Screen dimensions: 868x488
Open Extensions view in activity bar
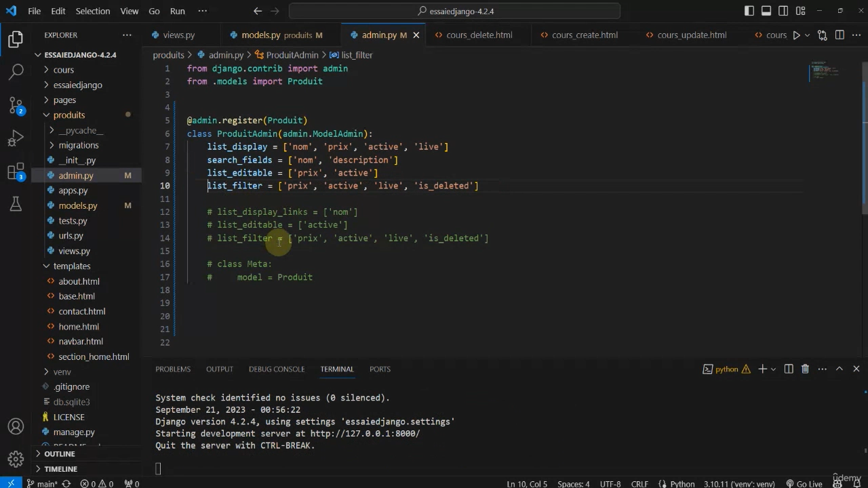[x=16, y=172]
